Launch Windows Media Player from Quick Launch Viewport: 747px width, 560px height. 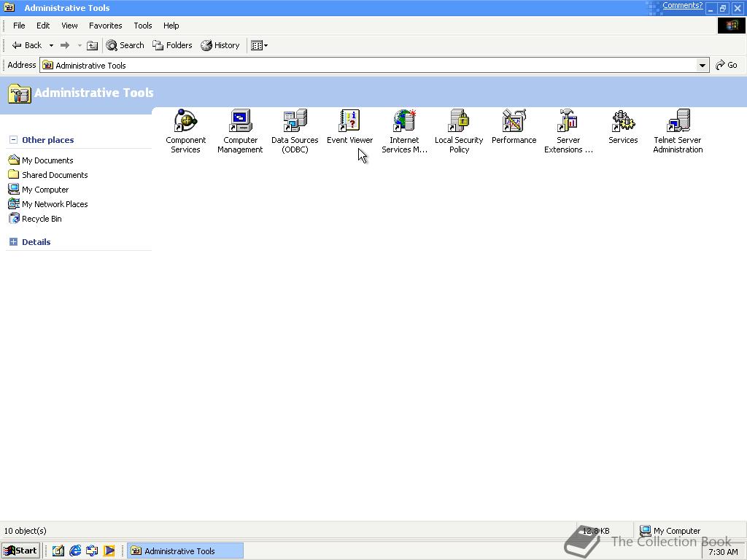tap(109, 551)
